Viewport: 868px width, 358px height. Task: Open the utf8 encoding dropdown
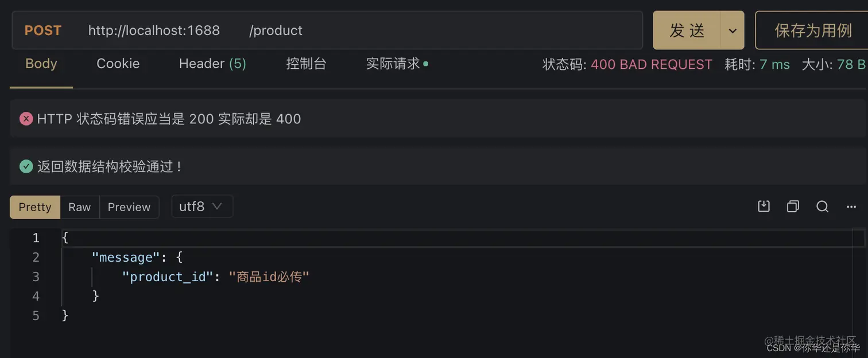201,206
